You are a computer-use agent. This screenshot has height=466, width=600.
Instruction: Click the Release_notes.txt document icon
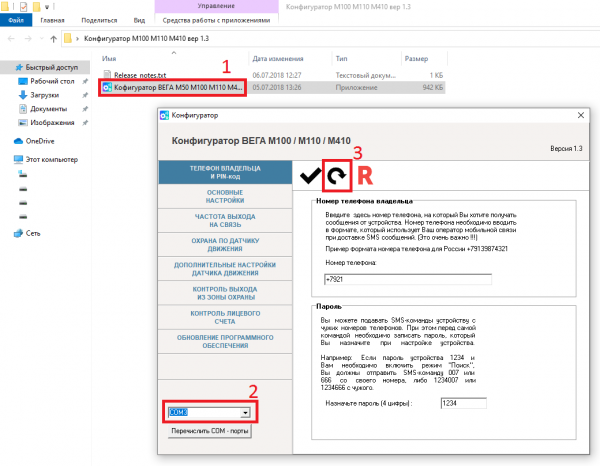[107, 75]
